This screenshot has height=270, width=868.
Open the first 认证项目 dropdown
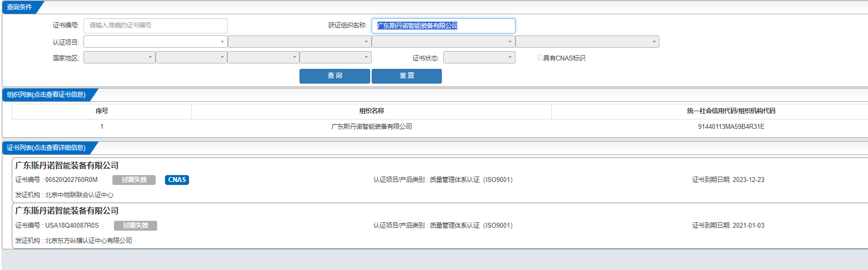(156, 42)
